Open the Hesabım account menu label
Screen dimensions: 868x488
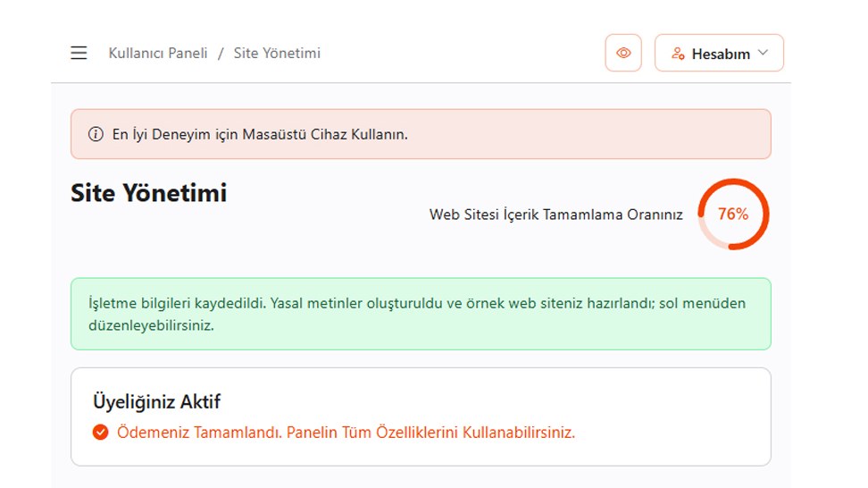(720, 55)
